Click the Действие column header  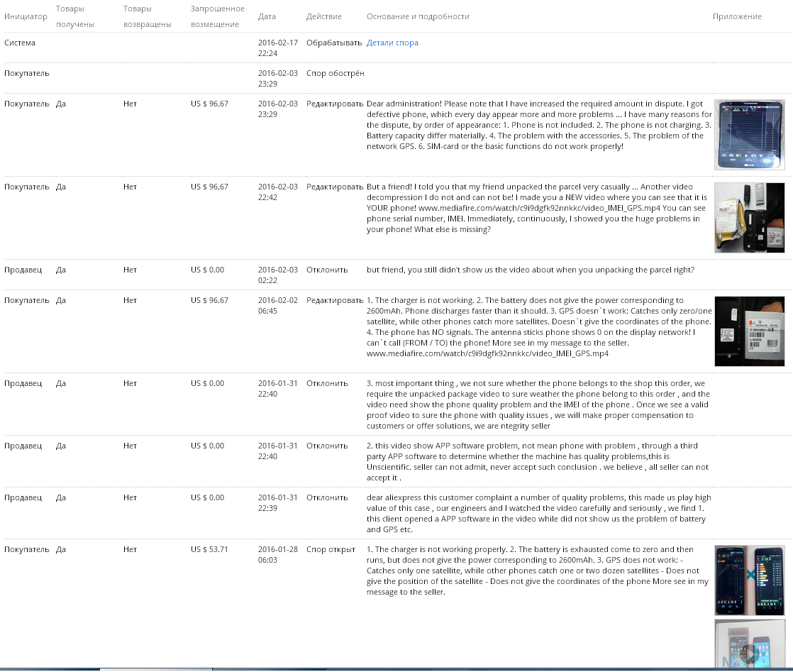(x=323, y=16)
